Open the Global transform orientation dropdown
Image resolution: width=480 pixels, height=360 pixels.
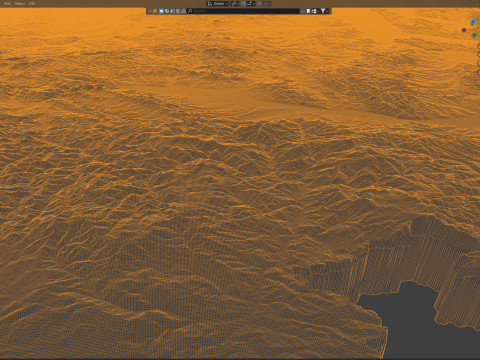tap(218, 4)
